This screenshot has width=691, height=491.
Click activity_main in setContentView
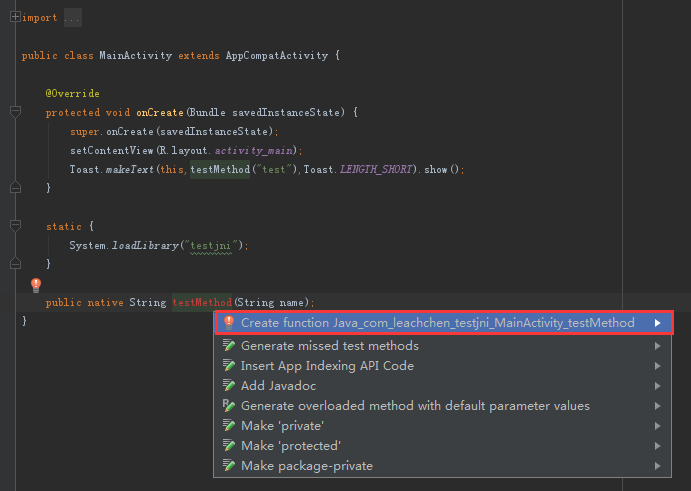click(x=253, y=150)
